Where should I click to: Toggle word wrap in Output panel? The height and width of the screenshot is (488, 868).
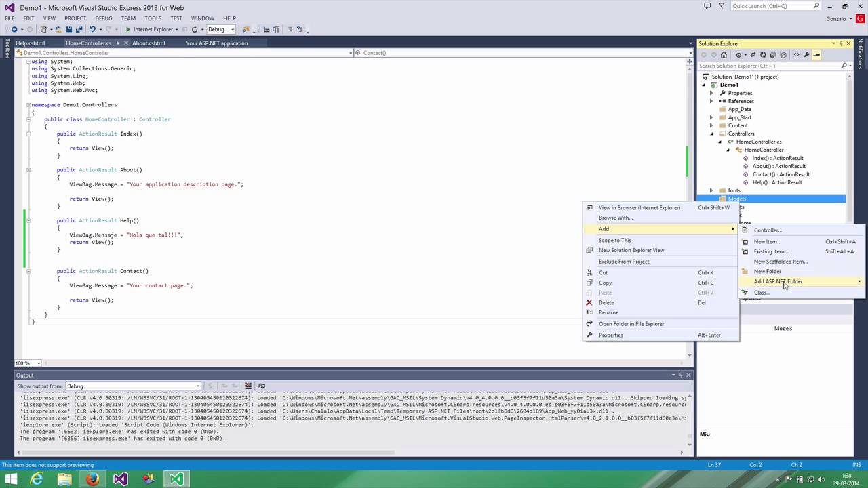pos(261,386)
